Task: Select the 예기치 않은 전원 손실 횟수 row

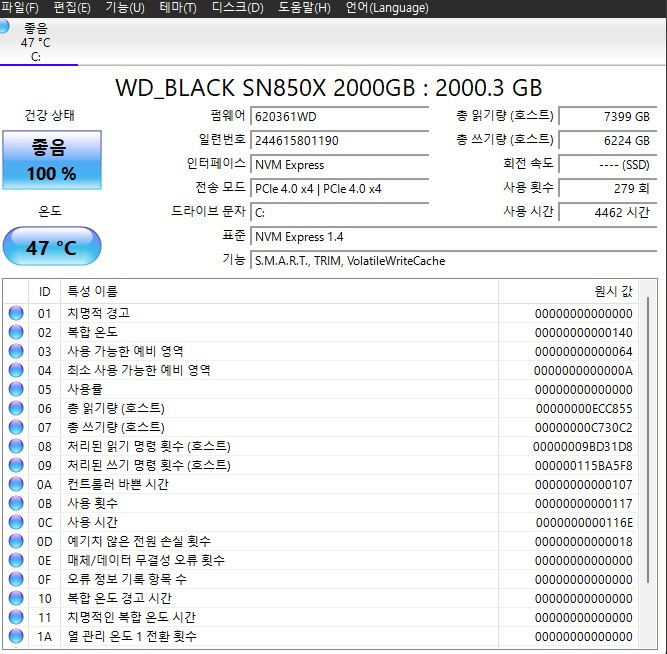Action: click(x=321, y=541)
